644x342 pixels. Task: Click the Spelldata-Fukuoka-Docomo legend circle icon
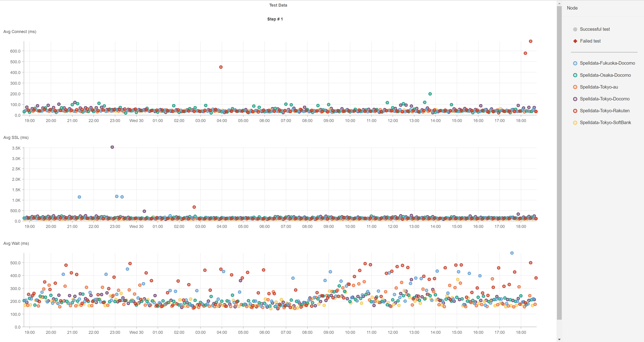[575, 63]
